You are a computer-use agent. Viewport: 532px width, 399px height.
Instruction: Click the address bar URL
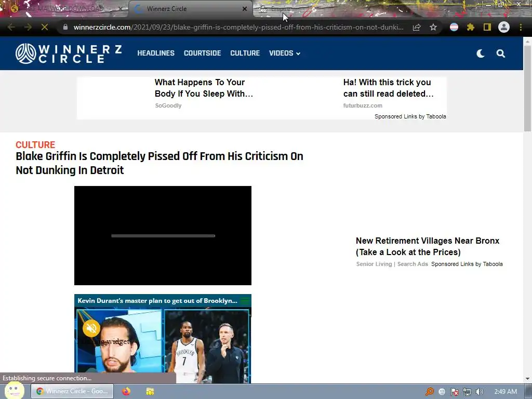point(238,27)
